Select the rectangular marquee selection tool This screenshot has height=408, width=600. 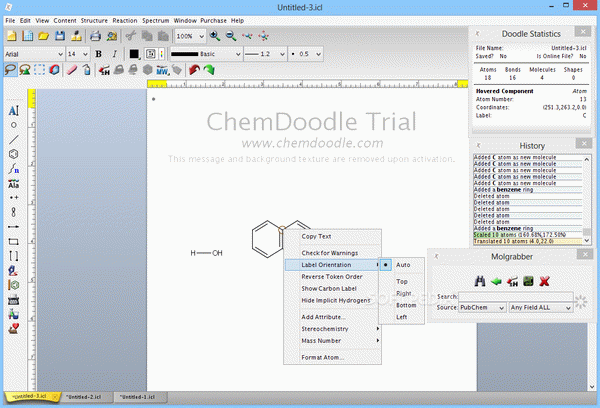coord(39,70)
